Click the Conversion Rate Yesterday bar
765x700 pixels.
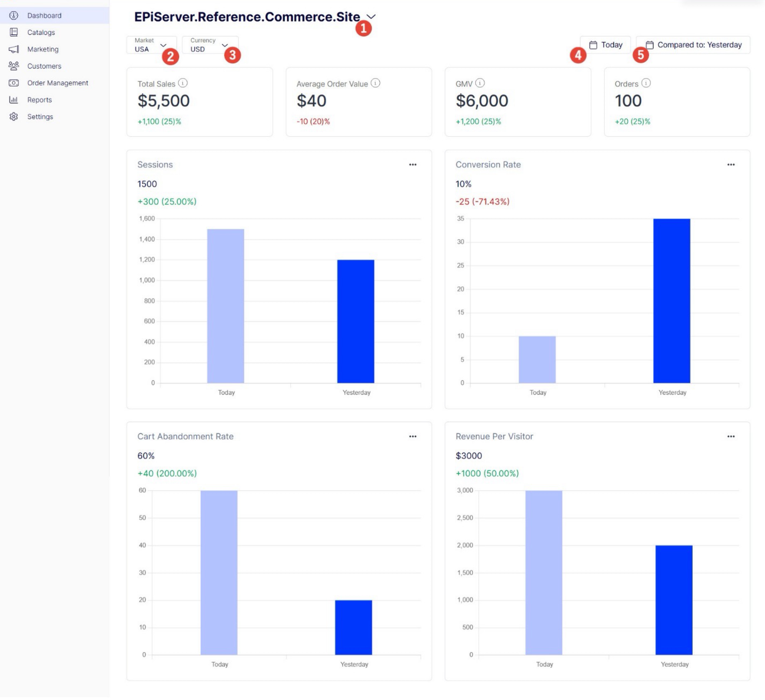coord(672,301)
